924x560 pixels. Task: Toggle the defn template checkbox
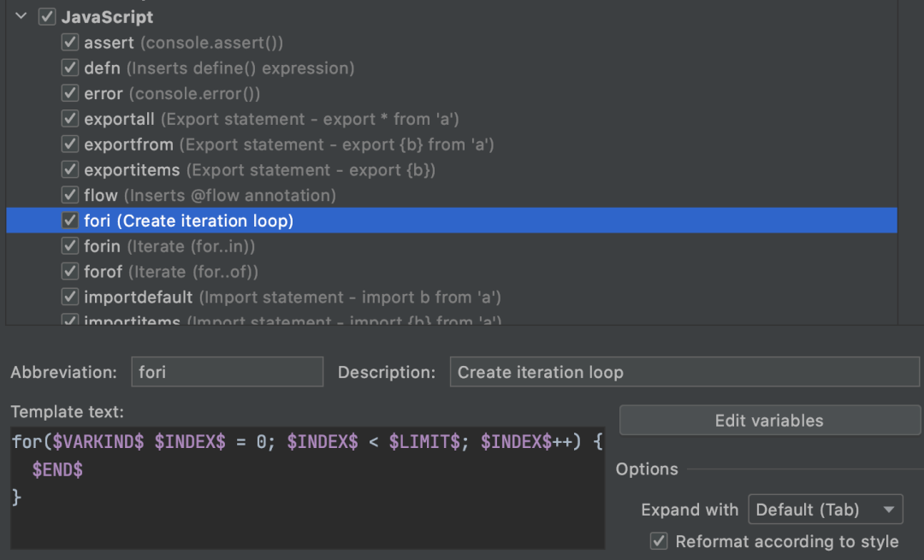70,68
